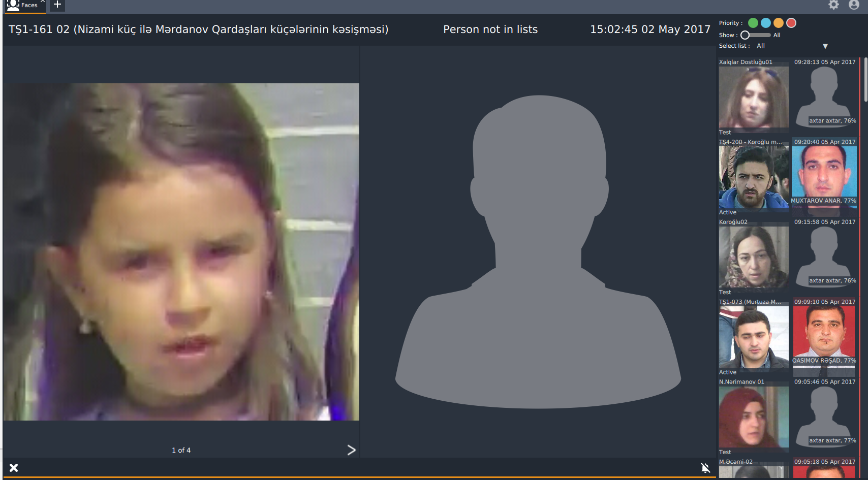This screenshot has height=480, width=868.
Task: Click timestamp 15:02:45 02 May 2017
Action: point(650,29)
